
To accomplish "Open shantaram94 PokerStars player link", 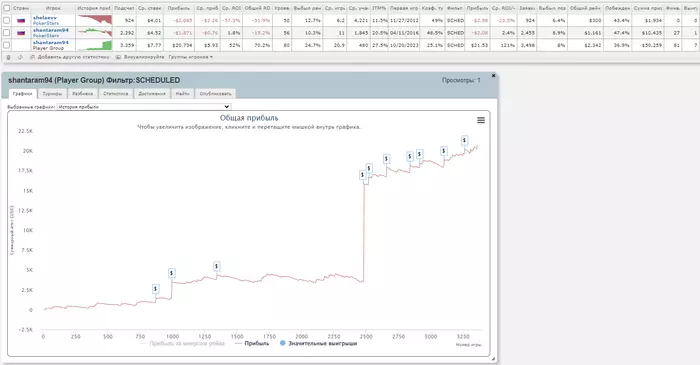I will click(x=51, y=30).
